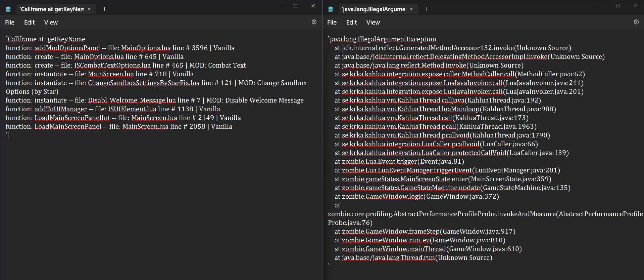Screen dimensions: 644x280
Task: Open View menu in the IllegalArgumentException window
Action: click(x=373, y=22)
